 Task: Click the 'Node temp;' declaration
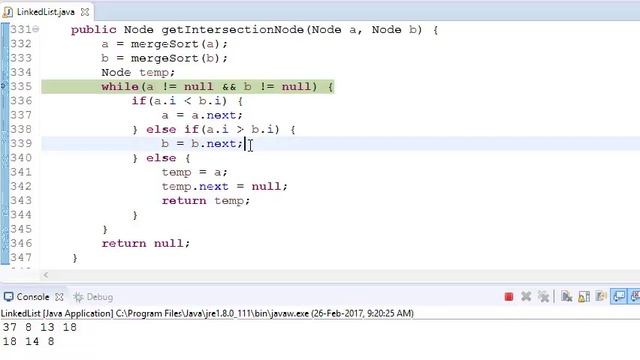[x=138, y=73]
